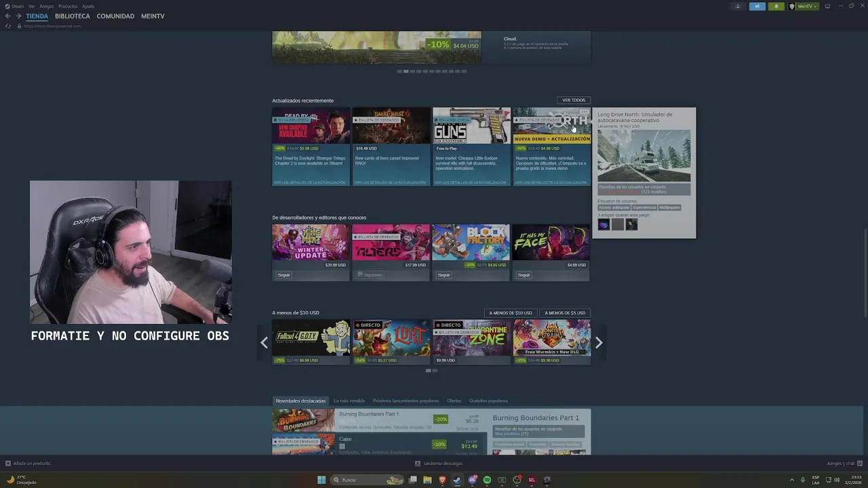Open File Explorer from the taskbar

(427, 480)
